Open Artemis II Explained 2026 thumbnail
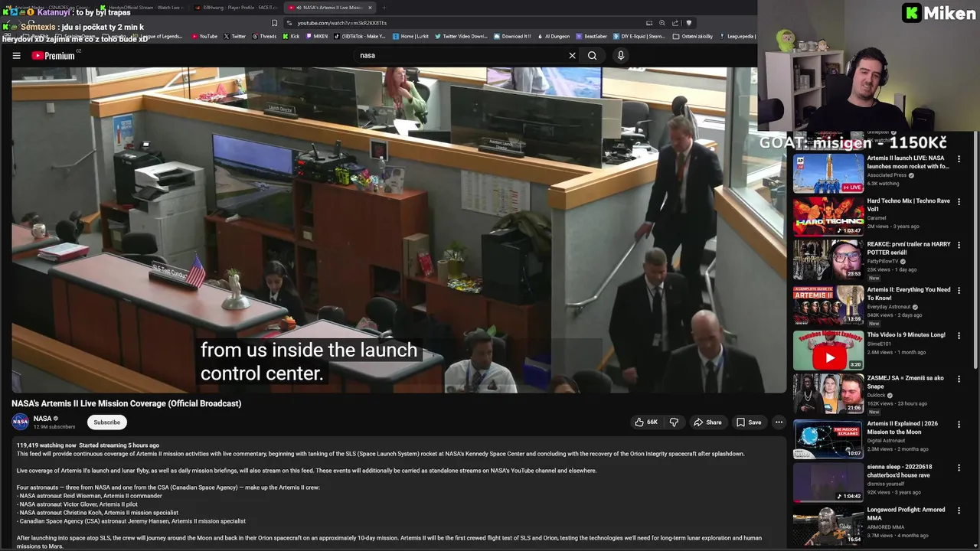The image size is (980, 551). click(828, 439)
